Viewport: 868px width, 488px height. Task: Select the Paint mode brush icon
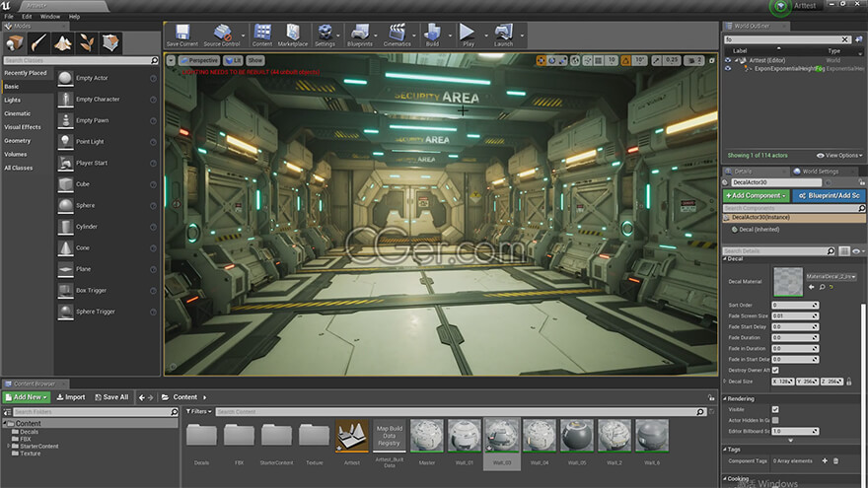[x=38, y=42]
